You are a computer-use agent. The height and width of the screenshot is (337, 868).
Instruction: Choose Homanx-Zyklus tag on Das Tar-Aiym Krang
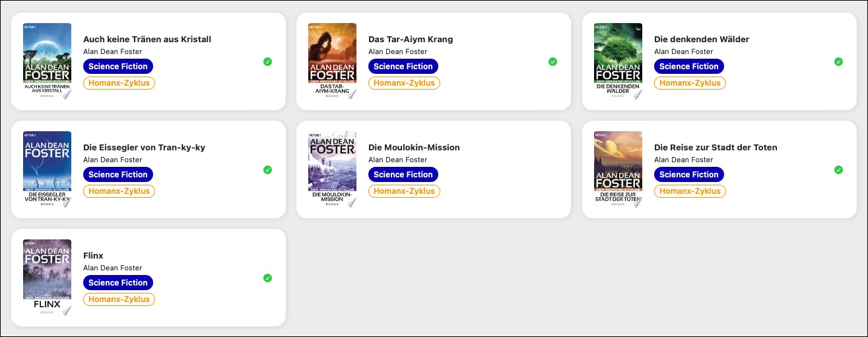coord(404,83)
